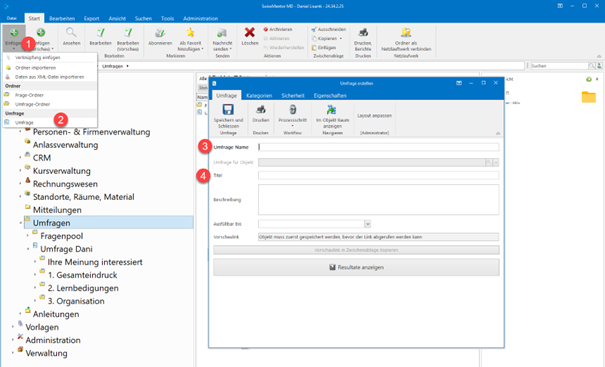Select 3. Organisation tree item

click(x=76, y=301)
